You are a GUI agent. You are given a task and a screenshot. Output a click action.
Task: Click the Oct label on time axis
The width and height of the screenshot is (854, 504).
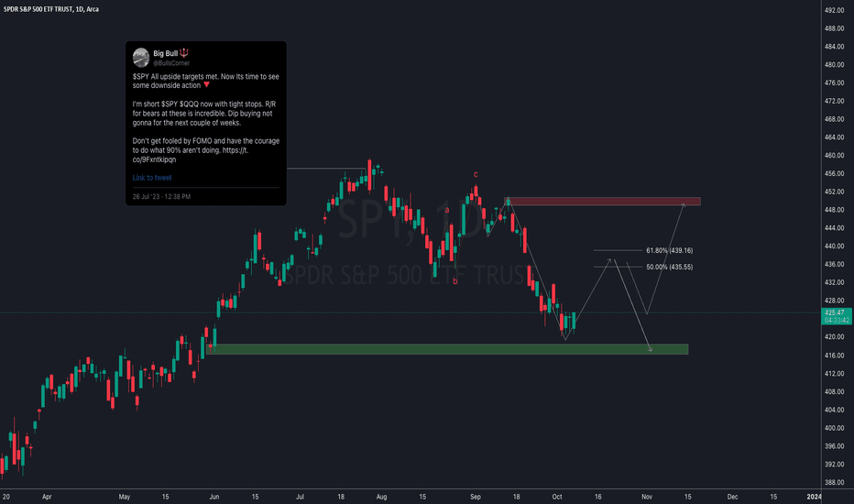[x=556, y=497]
